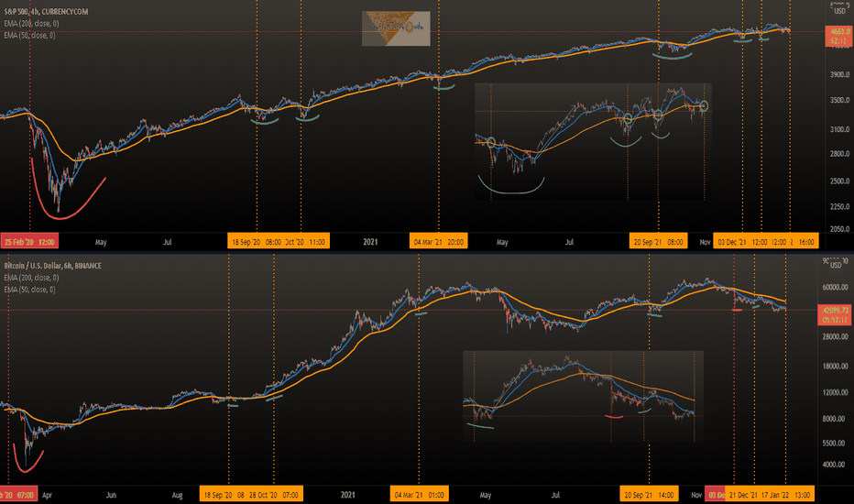This screenshot has height=504, width=854.
Task: Click the 2021 label on Bitcoin time axis
Action: pyautogui.click(x=347, y=495)
